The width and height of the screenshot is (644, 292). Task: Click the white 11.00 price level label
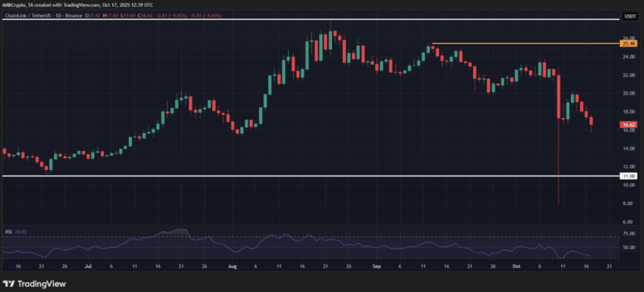[628, 177]
